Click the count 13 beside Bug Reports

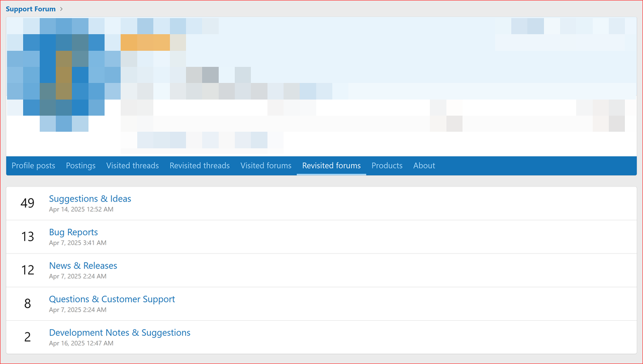tap(27, 236)
